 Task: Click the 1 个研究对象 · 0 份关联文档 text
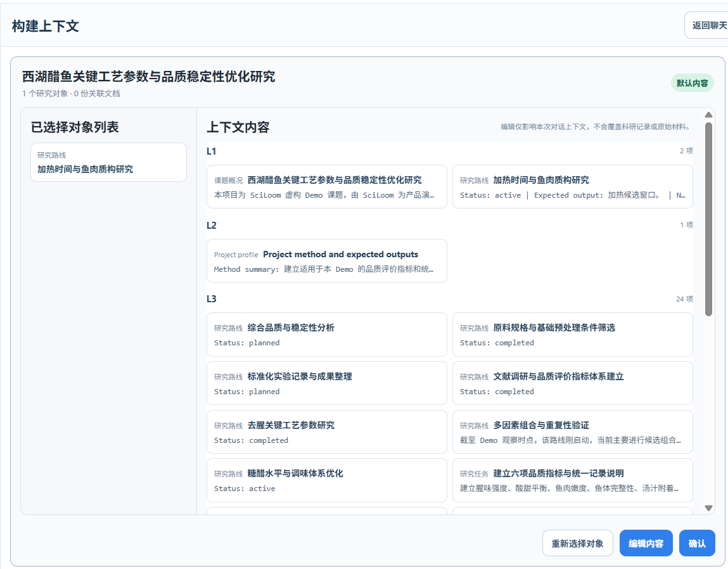click(71, 93)
